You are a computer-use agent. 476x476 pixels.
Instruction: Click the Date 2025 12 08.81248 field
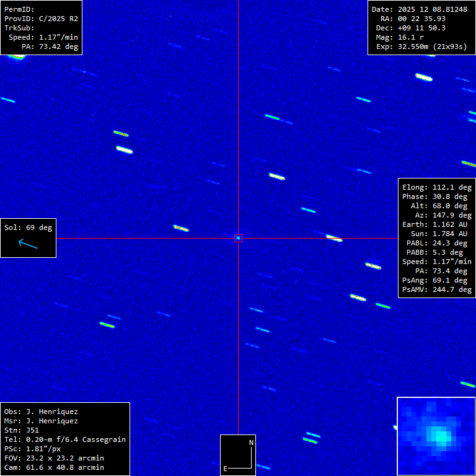(x=419, y=9)
